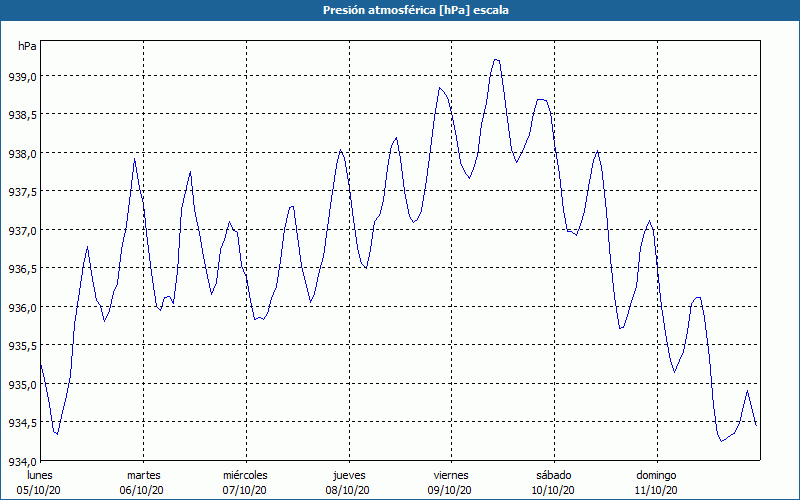Image resolution: width=800 pixels, height=500 pixels.
Task: Select the 934,0 axis value
Action: (x=22, y=461)
